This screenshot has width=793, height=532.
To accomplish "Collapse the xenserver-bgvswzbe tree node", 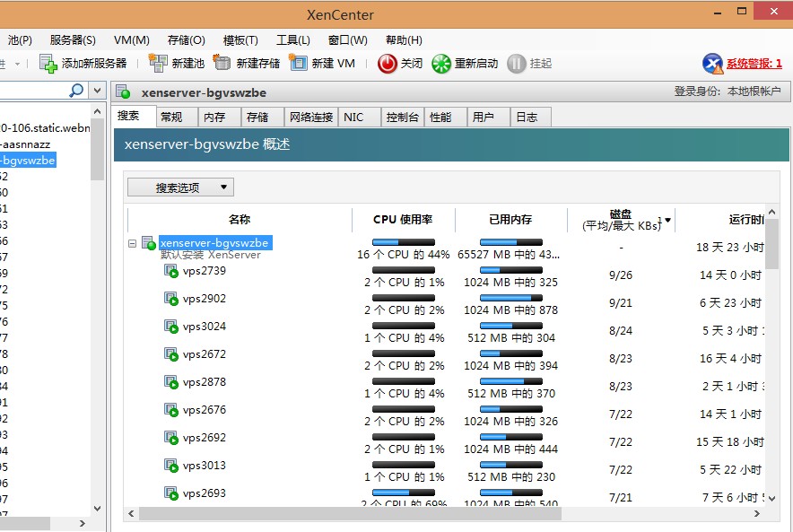I will coord(133,244).
